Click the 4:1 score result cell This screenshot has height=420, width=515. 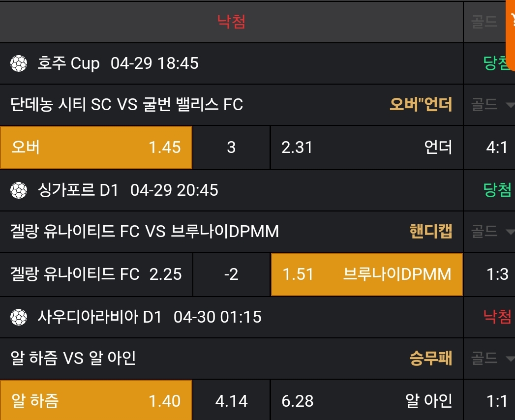coord(497,148)
